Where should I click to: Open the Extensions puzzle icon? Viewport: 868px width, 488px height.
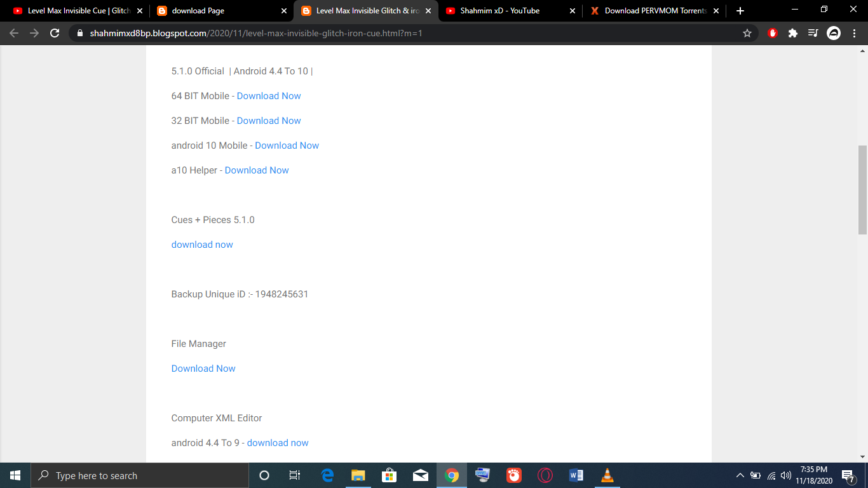(793, 33)
